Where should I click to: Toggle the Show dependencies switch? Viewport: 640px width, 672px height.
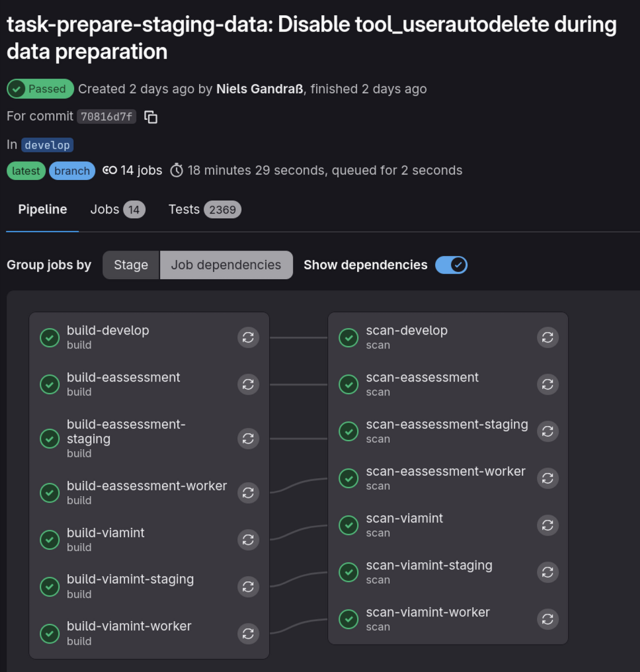pos(452,265)
